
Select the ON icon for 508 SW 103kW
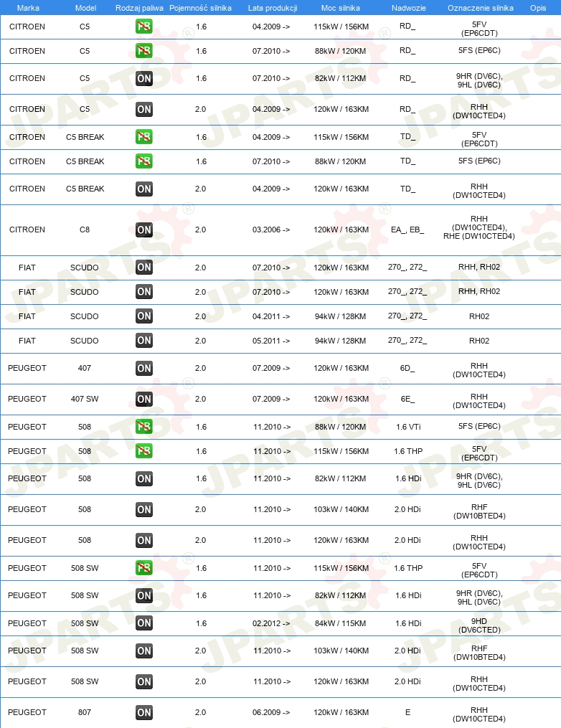click(144, 651)
